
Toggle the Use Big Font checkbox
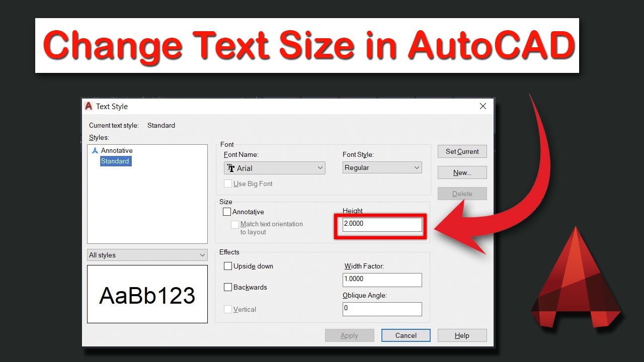coord(228,184)
